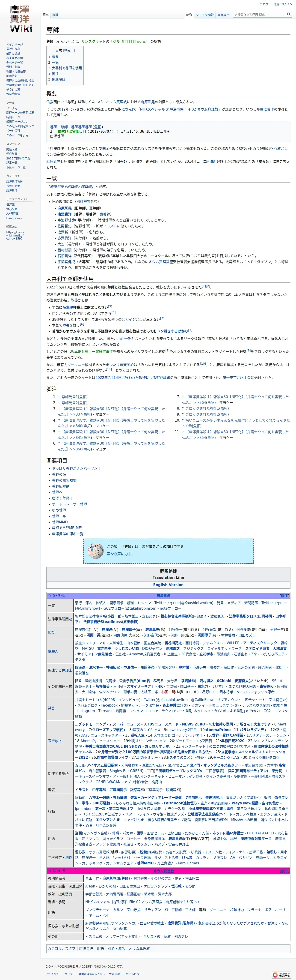The width and height of the screenshot is (296, 980).
Task: Click the 唐澤貴洋 navbox title link
Action: [x=163, y=596]
